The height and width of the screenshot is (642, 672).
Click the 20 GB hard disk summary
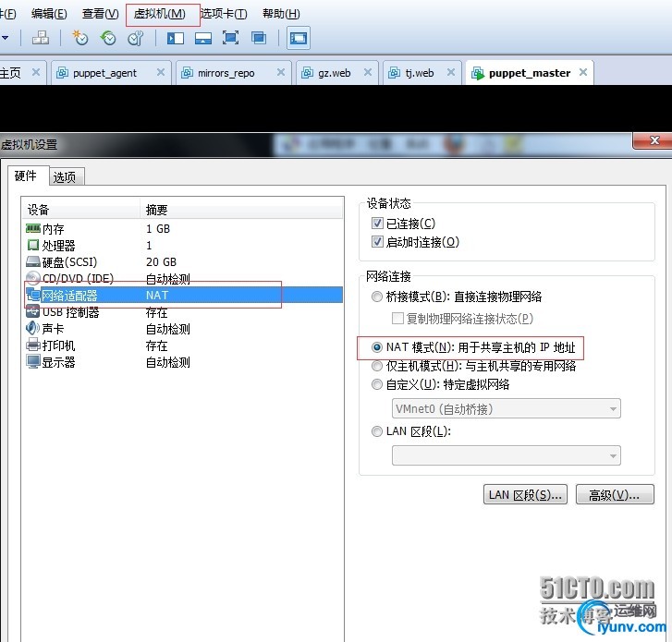point(161,262)
